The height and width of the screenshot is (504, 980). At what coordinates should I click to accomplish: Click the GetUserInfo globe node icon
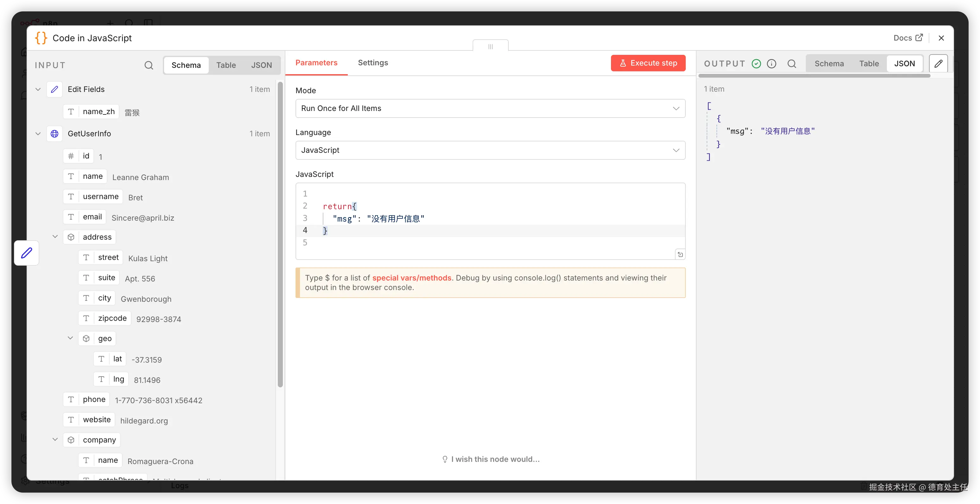click(x=54, y=134)
